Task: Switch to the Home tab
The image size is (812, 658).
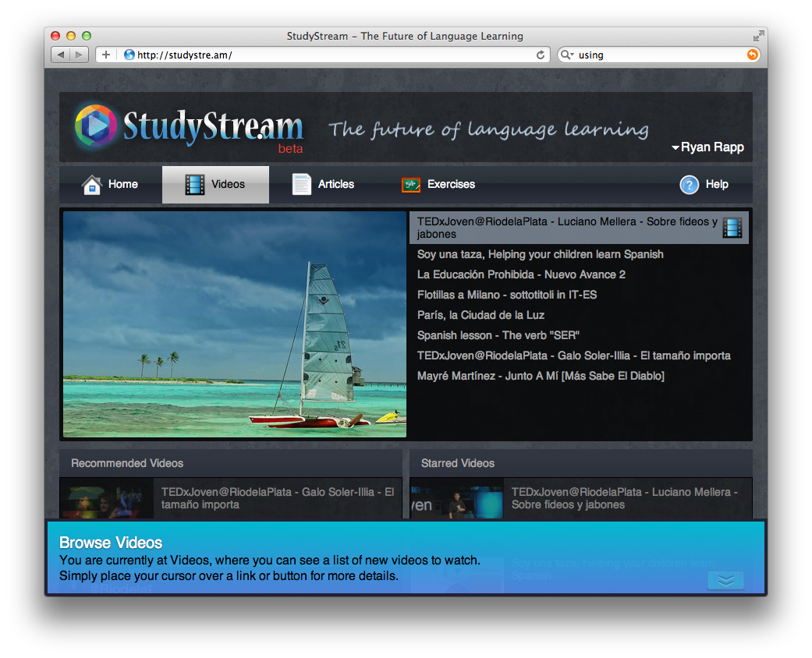Action: pos(109,185)
